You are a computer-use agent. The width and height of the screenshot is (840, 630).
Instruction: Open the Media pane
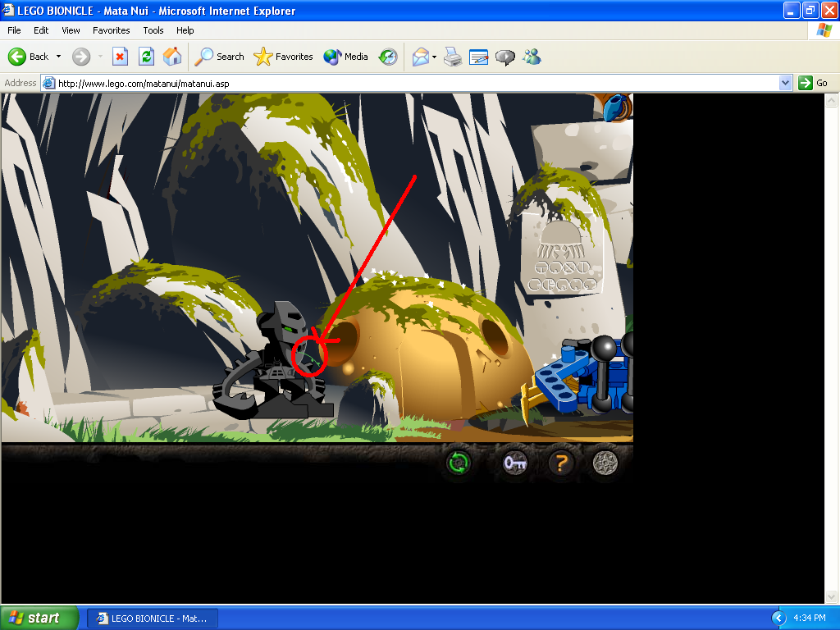pyautogui.click(x=345, y=57)
